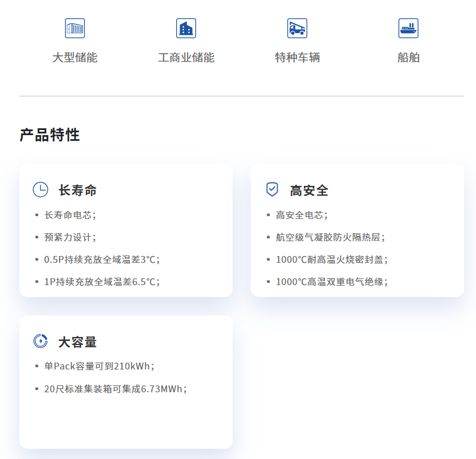Click the battery charge icon beside 大容量
This screenshot has height=459, width=476.
click(40, 342)
